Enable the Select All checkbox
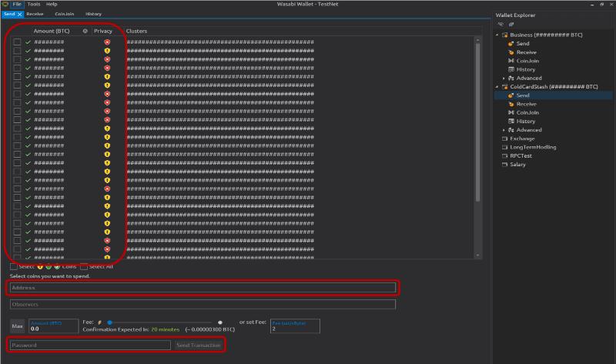The image size is (616, 364). click(83, 266)
